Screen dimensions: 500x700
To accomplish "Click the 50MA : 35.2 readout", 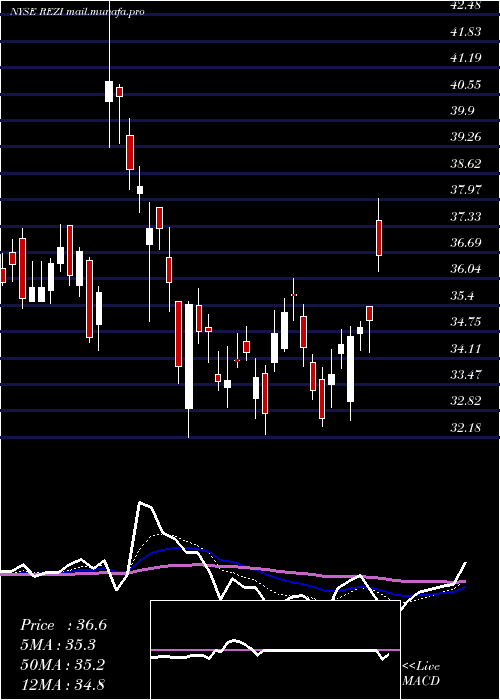I will coord(62,665).
